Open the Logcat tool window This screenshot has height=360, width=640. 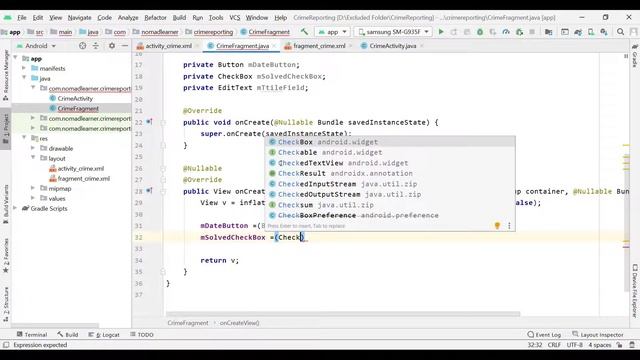(104, 335)
